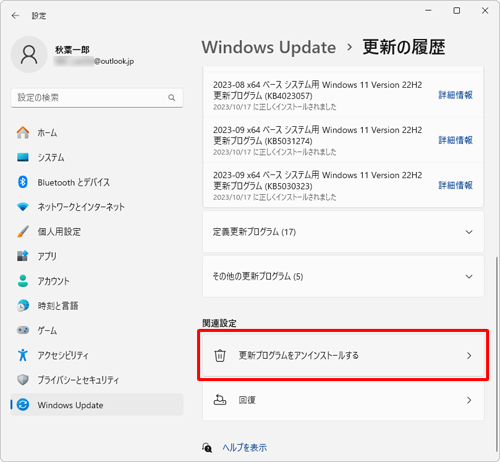Click the 更新の履歴 page title
This screenshot has height=462, width=500.
[404, 47]
